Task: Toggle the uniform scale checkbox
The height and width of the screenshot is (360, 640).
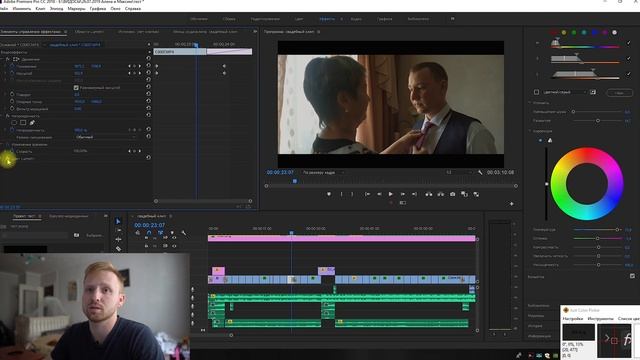Action: [76, 88]
